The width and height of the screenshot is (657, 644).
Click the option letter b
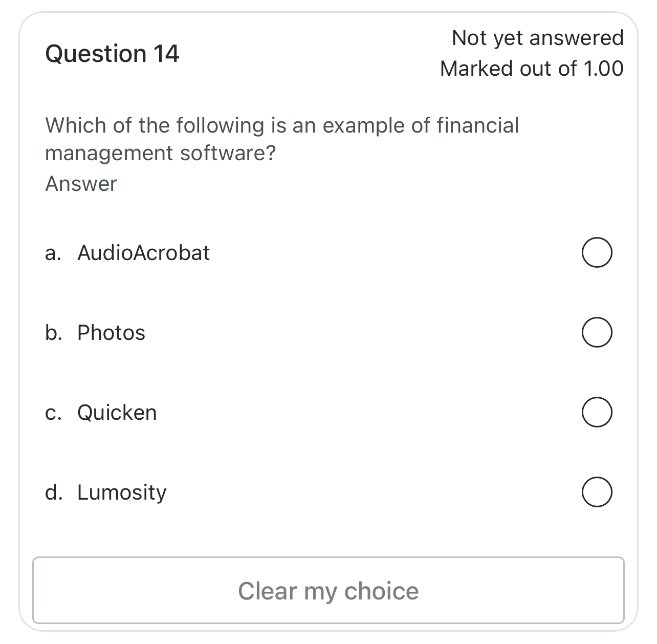tap(53, 332)
